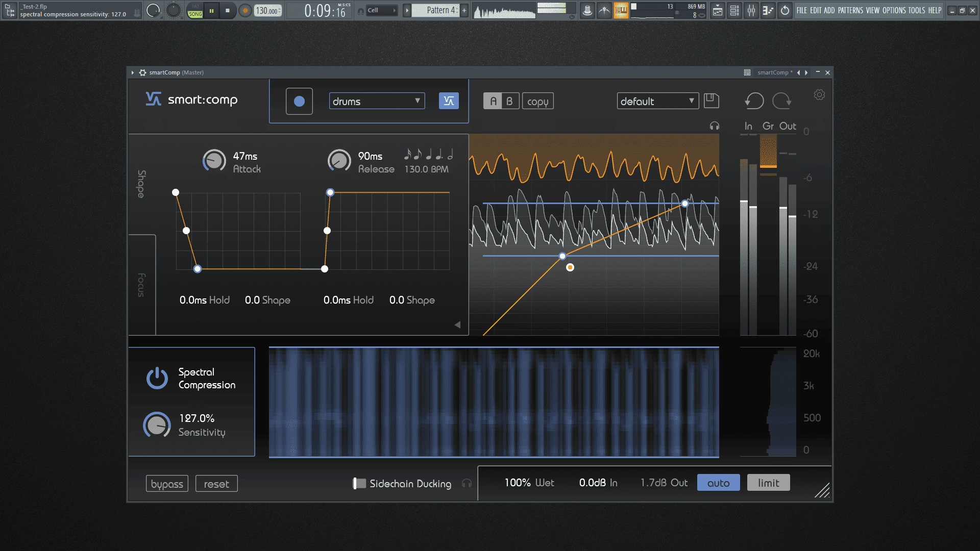
Task: Open plugin window arrow menu
Action: 133,72
